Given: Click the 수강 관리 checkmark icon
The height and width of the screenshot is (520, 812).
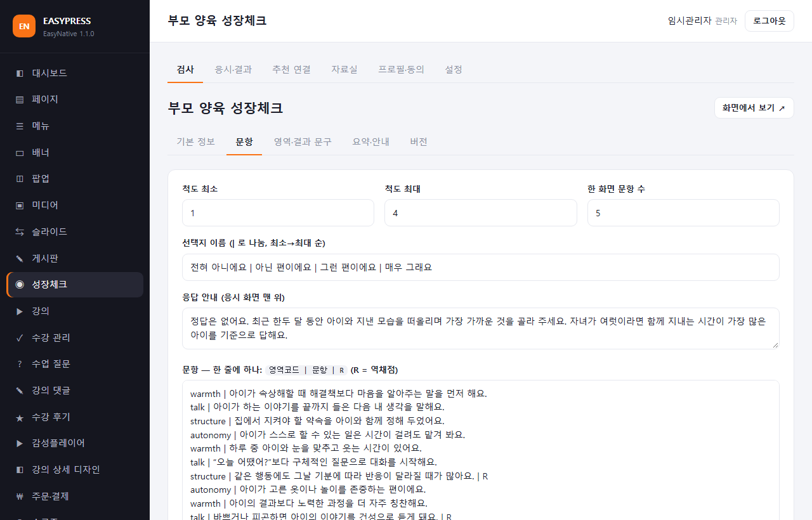Looking at the screenshot, I should pyautogui.click(x=20, y=338).
